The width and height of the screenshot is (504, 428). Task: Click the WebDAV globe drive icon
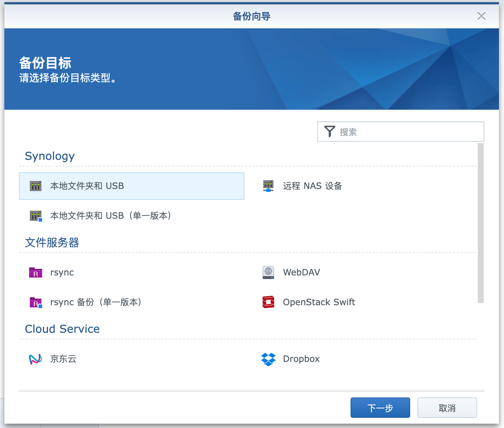coord(268,272)
